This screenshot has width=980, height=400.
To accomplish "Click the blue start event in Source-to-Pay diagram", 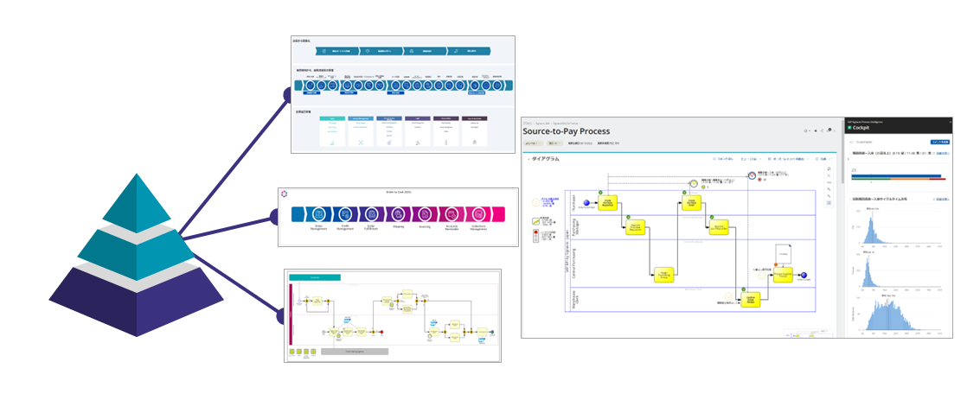I will [x=585, y=204].
